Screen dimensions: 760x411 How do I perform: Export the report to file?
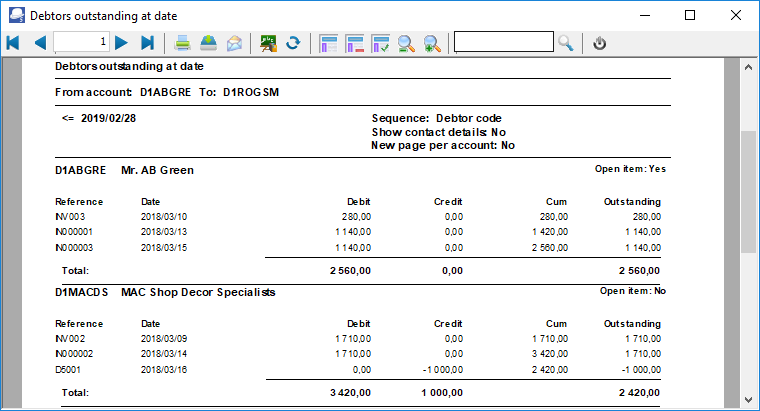tap(208, 43)
